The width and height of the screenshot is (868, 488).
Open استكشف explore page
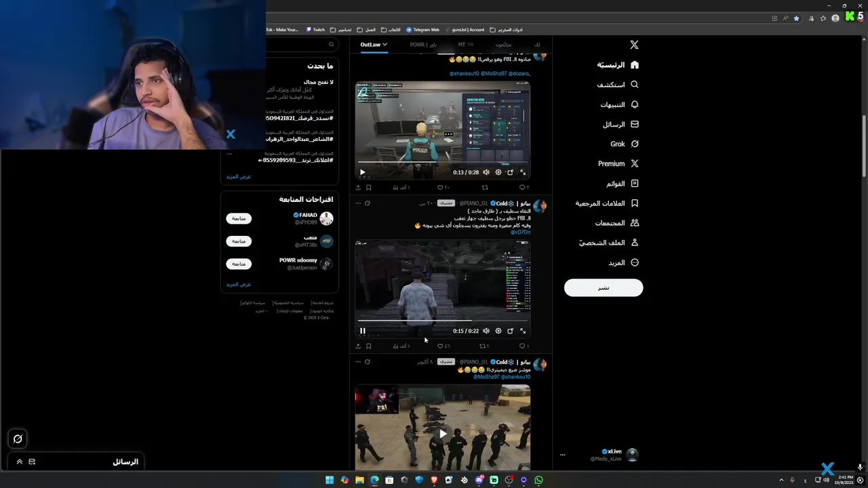(618, 85)
